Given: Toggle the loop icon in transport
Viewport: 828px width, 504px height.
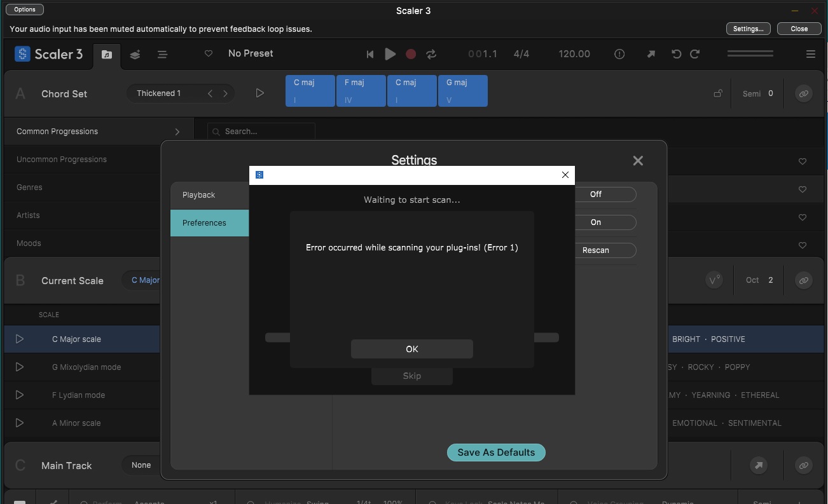Looking at the screenshot, I should pos(431,54).
